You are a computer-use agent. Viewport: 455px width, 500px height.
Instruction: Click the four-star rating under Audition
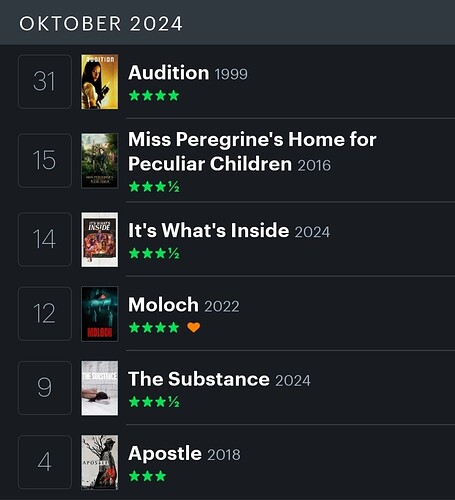point(154,96)
